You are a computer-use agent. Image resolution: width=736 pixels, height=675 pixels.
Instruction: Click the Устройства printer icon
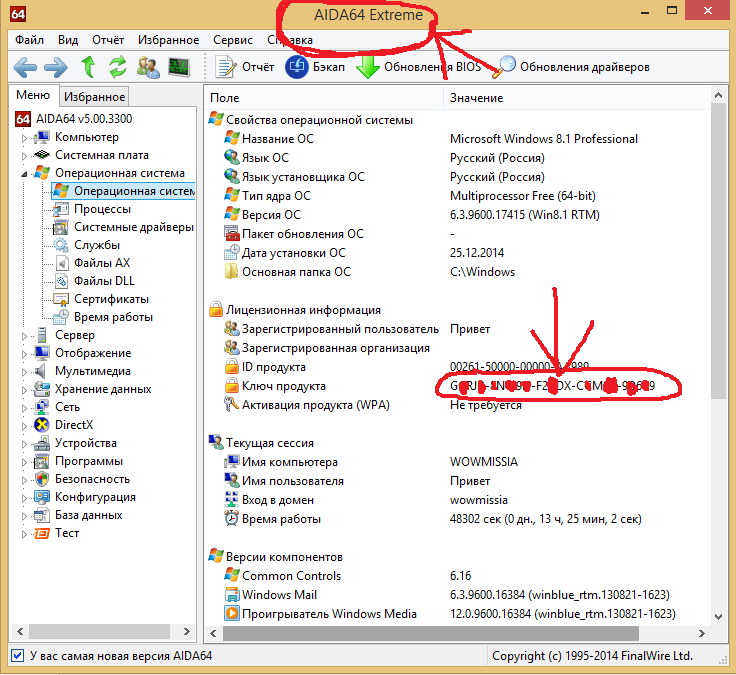tap(42, 443)
